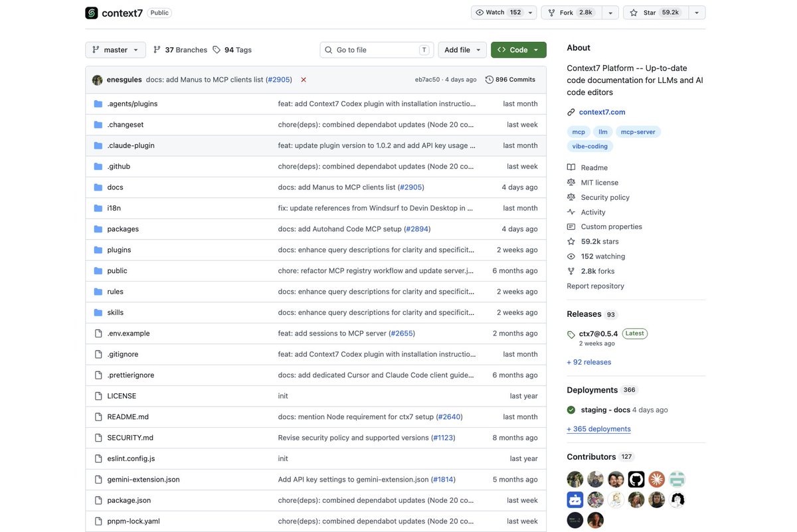The image size is (797, 532).
Task: Click the context7 repository logo icon
Action: click(92, 13)
